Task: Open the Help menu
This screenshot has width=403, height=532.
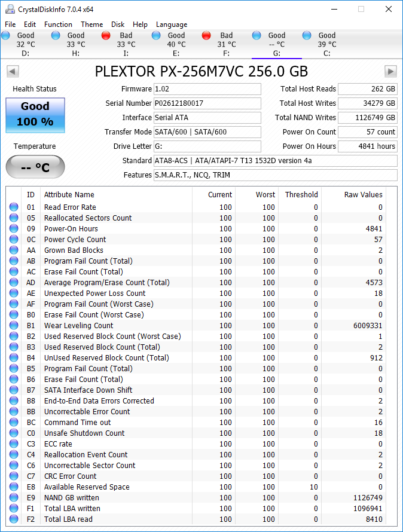Action: tap(140, 25)
